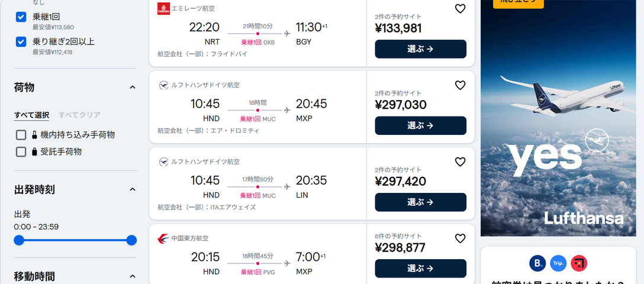Collapse the 荷物 filter section

pos(133,88)
